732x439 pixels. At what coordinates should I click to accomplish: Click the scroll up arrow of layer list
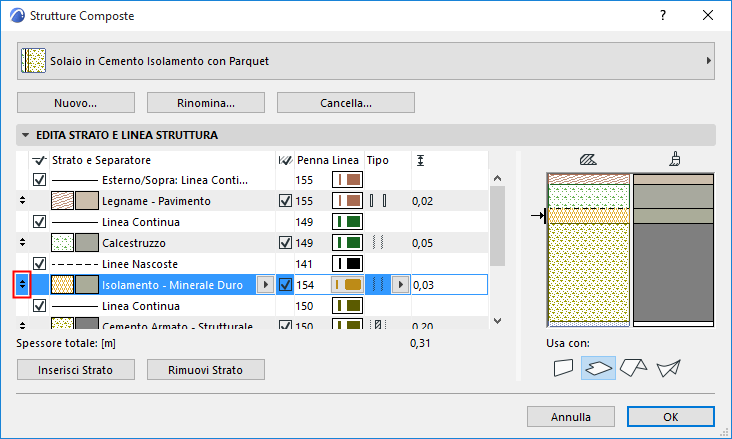[x=498, y=178]
